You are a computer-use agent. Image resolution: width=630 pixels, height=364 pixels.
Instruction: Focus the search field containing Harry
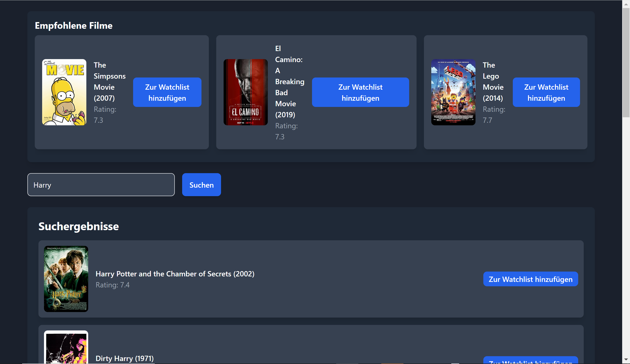[x=101, y=185]
